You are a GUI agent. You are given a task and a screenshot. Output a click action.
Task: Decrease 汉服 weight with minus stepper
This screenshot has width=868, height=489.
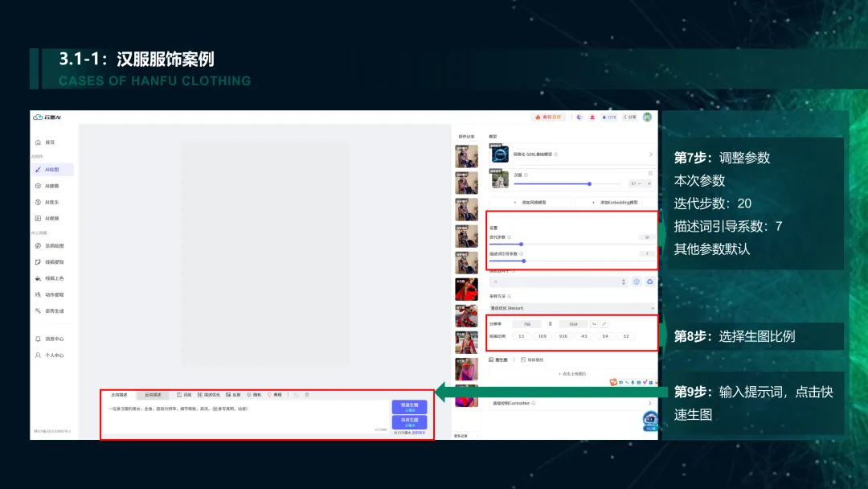(640, 184)
